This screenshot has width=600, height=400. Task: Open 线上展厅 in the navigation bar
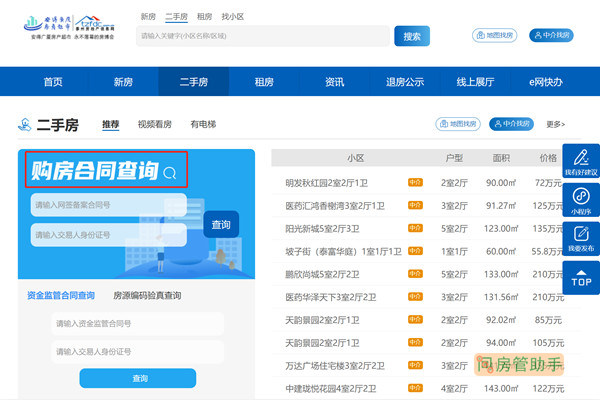475,82
